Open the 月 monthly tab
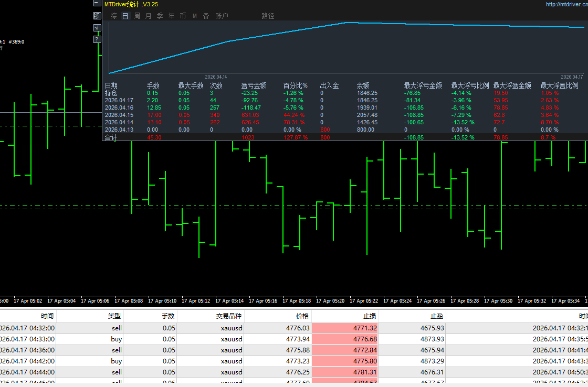The image size is (588, 387). pyautogui.click(x=149, y=16)
